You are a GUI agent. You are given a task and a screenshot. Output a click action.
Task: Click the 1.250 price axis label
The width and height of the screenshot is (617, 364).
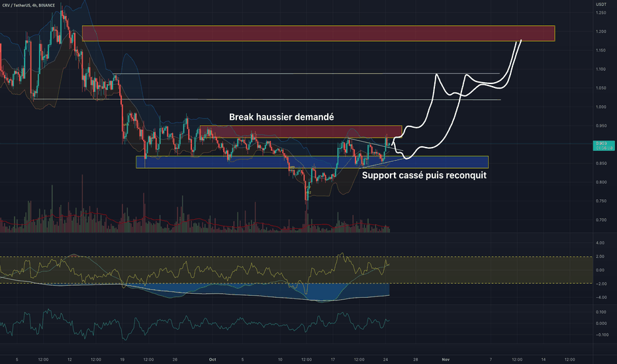point(601,13)
